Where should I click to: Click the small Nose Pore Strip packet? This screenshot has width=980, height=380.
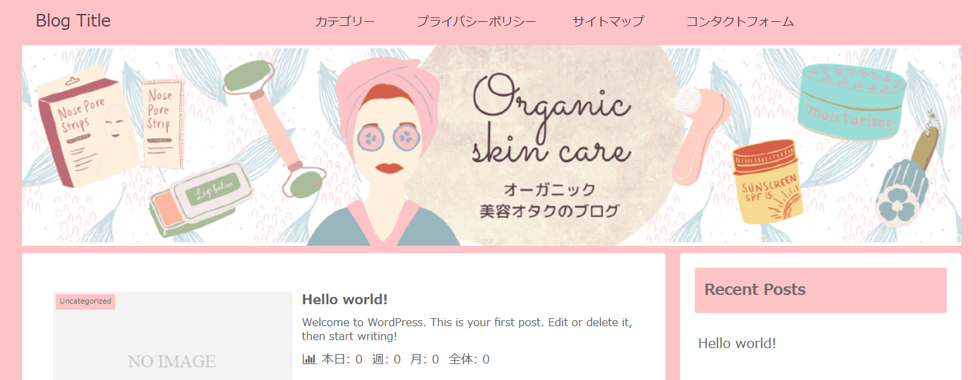[x=162, y=123]
